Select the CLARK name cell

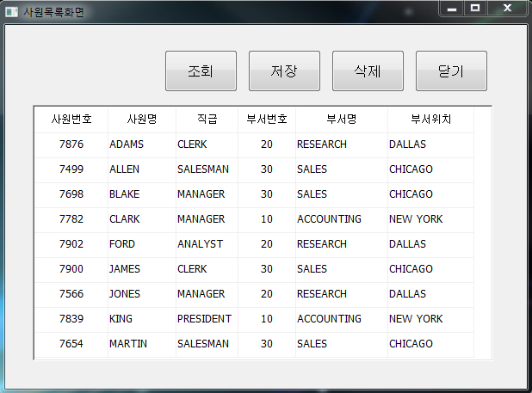(x=142, y=219)
